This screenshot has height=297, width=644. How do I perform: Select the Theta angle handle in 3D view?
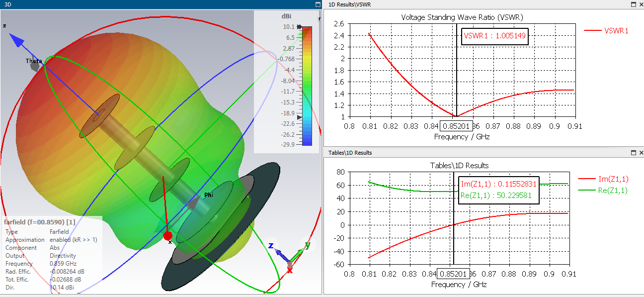pyautogui.click(x=34, y=66)
